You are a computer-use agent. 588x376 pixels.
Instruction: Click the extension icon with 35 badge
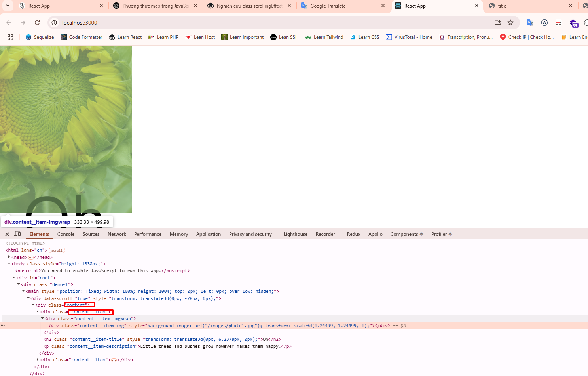tap(573, 23)
